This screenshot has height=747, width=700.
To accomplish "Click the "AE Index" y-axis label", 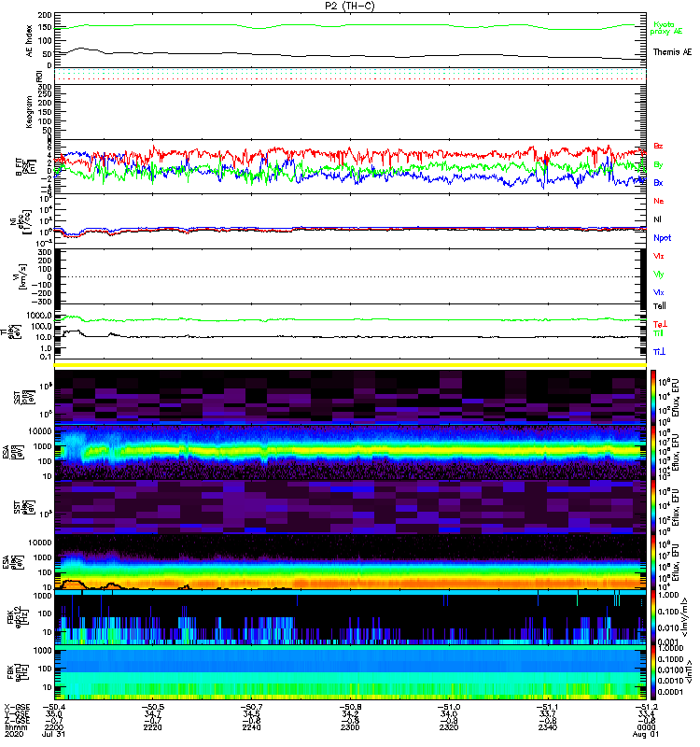I will (30, 41).
